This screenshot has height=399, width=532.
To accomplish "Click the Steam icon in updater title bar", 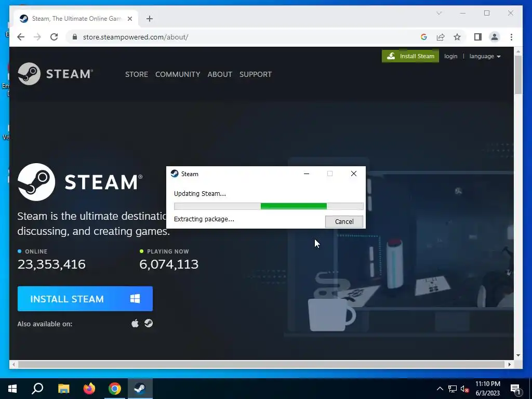I will point(175,174).
